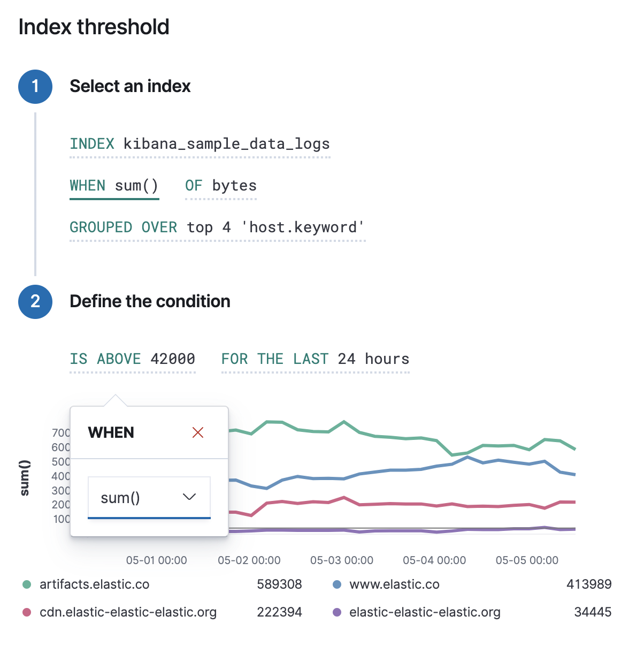The image size is (644, 654).
Task: Open the kibana_sample_data_logs index expression
Action: pos(200,143)
